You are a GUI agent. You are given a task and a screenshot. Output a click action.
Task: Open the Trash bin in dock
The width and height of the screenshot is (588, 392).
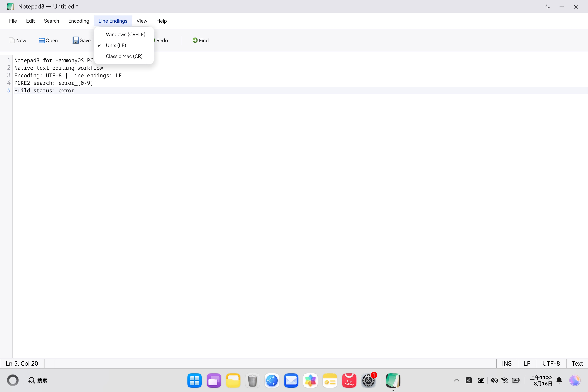point(253,381)
